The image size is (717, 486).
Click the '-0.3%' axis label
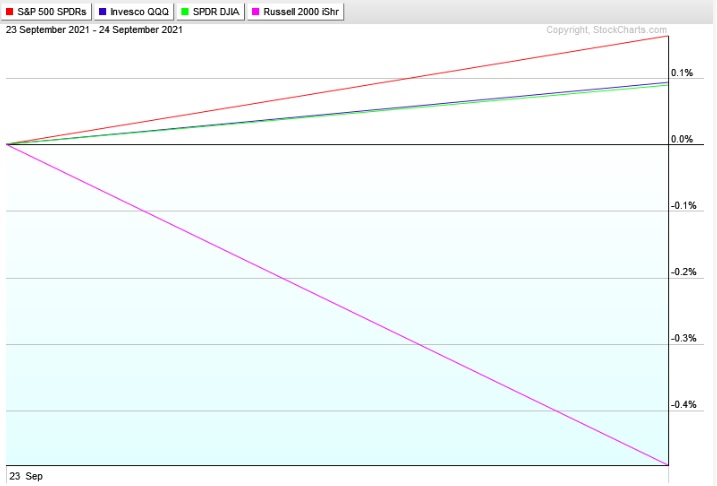click(684, 338)
